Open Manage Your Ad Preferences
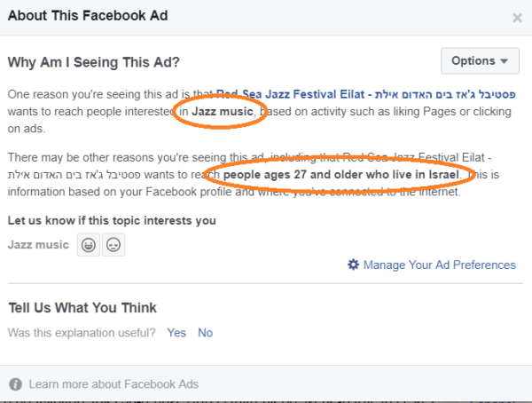The image size is (532, 403). point(439,265)
